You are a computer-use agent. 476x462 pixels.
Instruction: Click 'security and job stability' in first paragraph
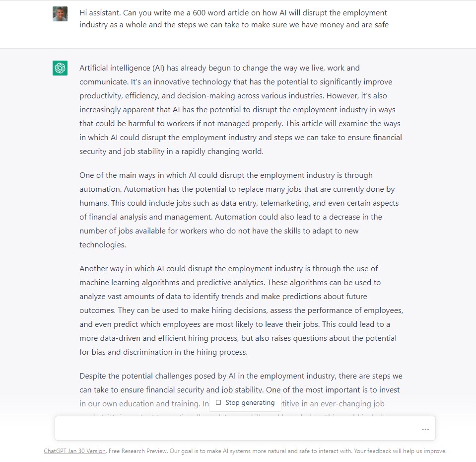(x=122, y=151)
